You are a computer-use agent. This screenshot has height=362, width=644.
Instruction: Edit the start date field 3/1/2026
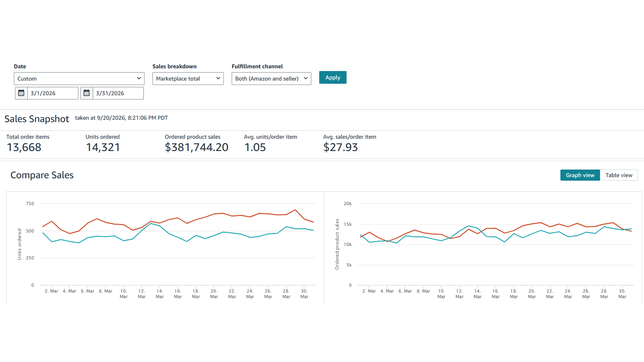[53, 93]
